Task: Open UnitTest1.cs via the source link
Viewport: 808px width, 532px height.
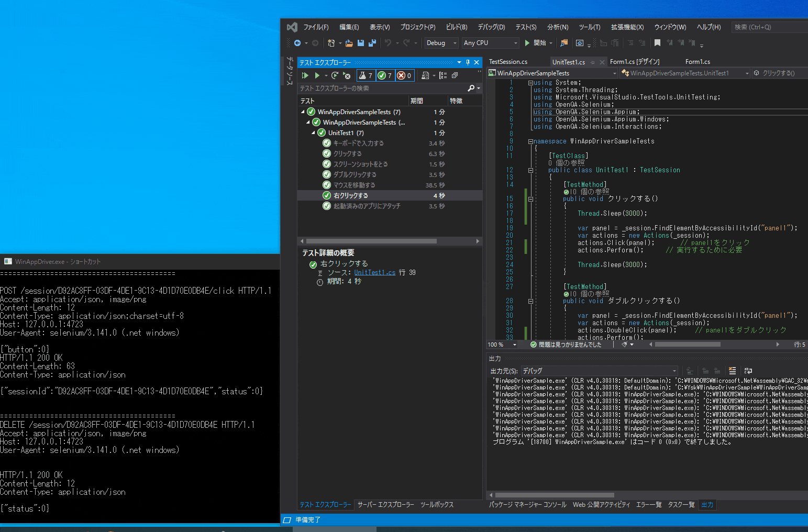Action: pos(374,272)
